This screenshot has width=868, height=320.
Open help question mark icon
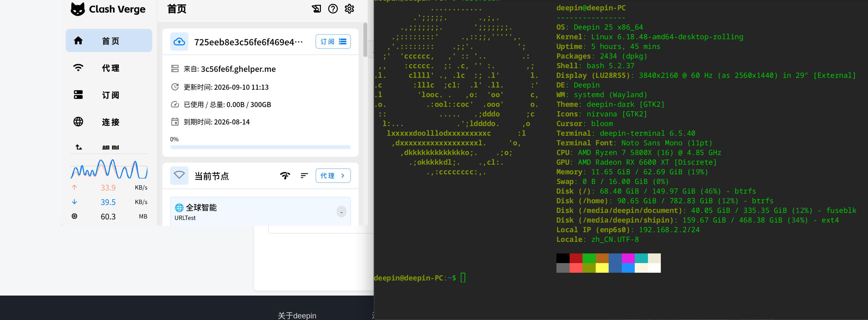pyautogui.click(x=333, y=9)
